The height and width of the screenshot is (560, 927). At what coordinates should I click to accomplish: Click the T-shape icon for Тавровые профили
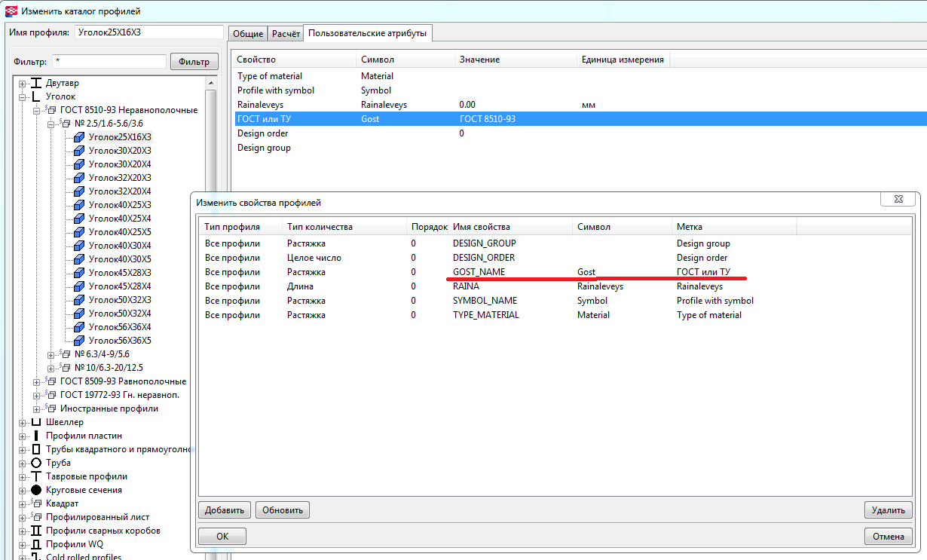click(35, 476)
